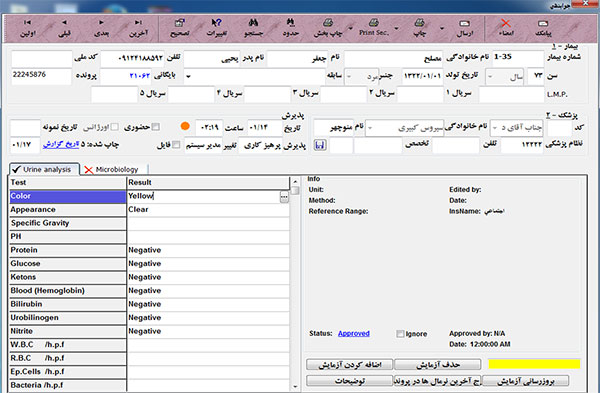This screenshot has width=600, height=393.
Task: Select Blood (Hemoglobin) test row
Action: click(68, 291)
